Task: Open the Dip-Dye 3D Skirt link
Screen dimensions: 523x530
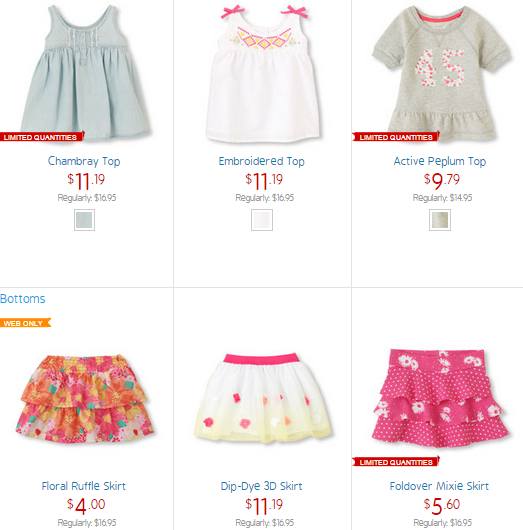Action: (261, 486)
